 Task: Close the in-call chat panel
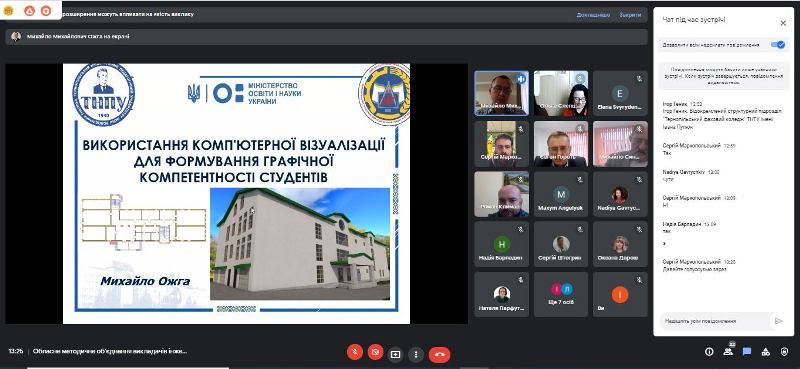(x=783, y=23)
